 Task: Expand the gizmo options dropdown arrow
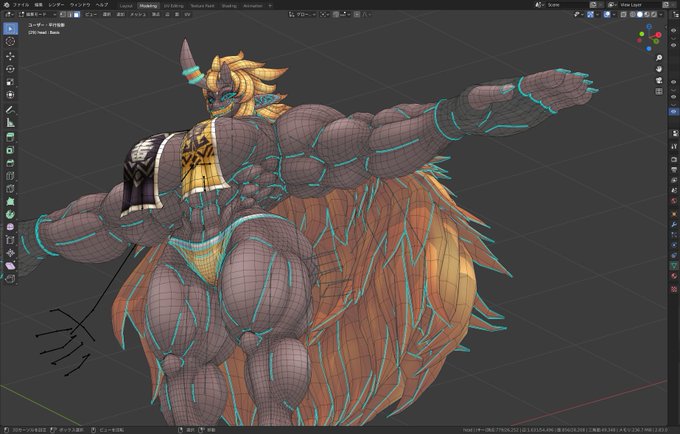(x=598, y=14)
